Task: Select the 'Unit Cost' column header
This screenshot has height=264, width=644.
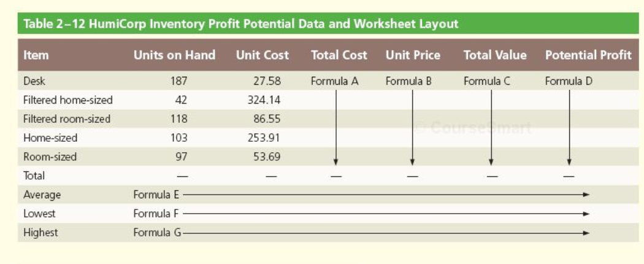Action: [x=262, y=55]
